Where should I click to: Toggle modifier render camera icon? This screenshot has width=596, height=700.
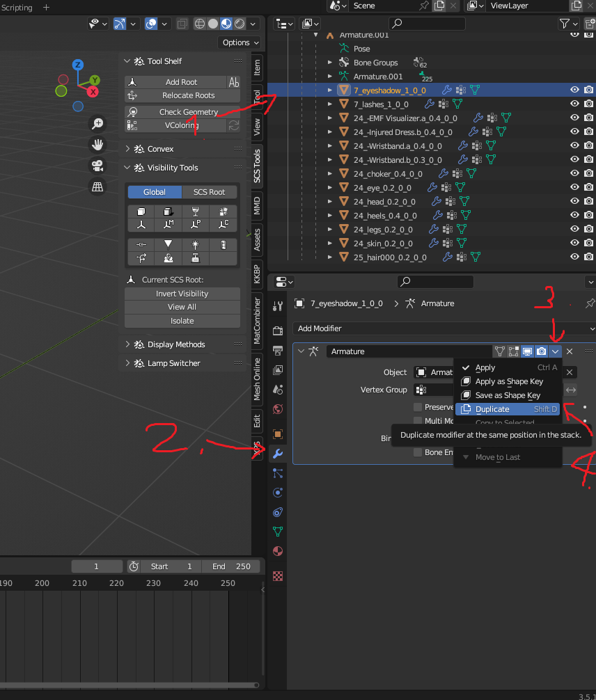point(541,351)
